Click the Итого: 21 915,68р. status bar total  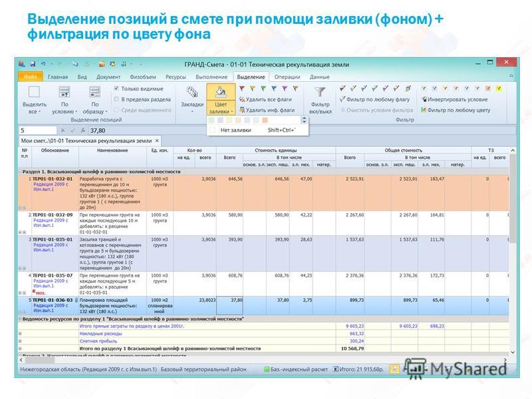pos(358,369)
